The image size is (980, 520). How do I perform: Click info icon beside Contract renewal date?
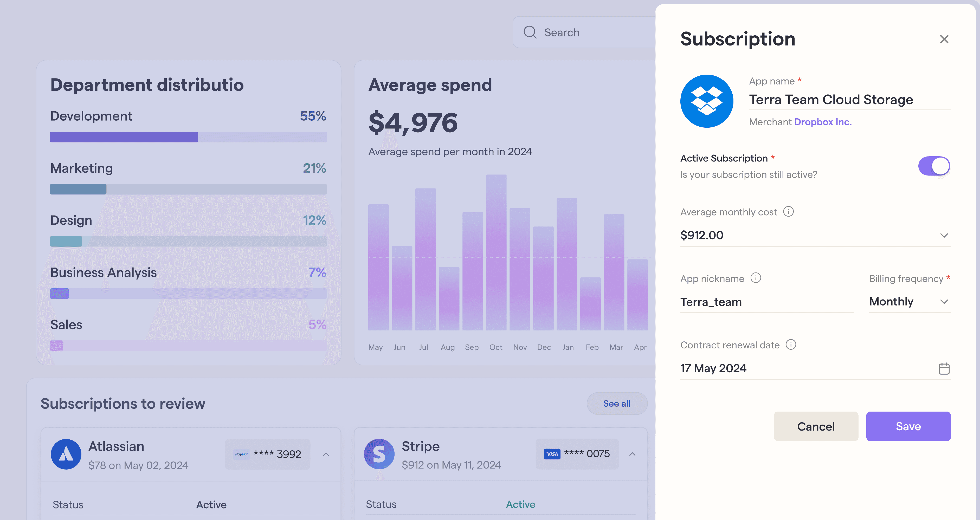coord(791,345)
